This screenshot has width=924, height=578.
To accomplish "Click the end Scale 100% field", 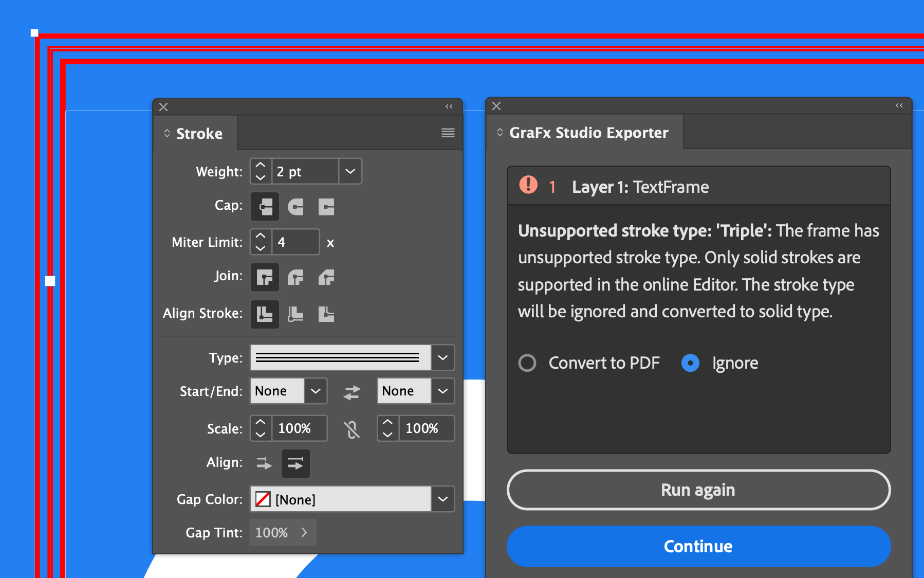I will click(427, 428).
